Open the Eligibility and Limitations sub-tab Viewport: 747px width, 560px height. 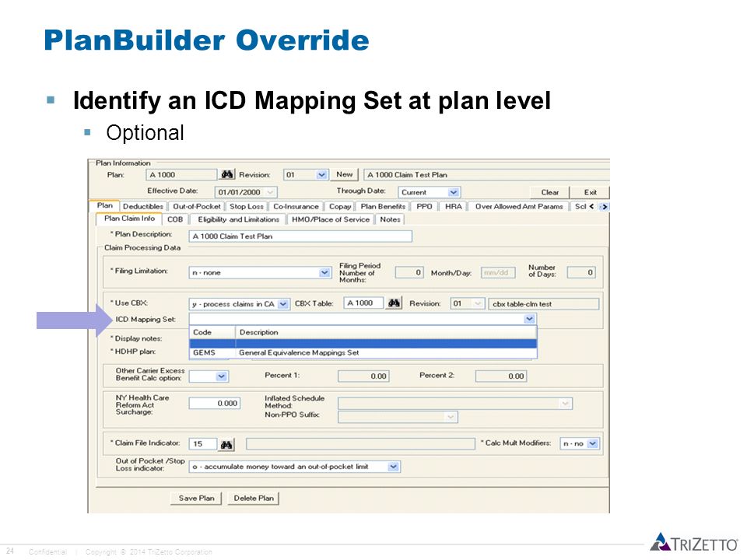click(238, 219)
